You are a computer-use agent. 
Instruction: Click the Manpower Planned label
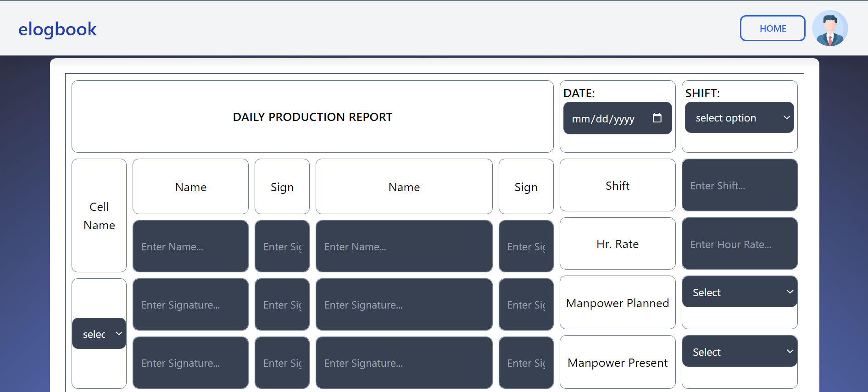618,303
